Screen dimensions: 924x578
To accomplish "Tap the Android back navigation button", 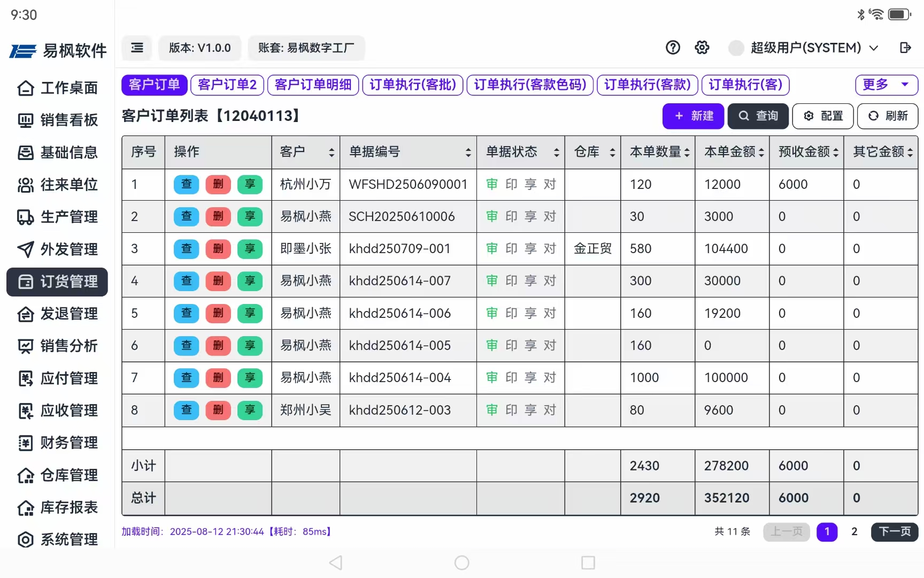I will pyautogui.click(x=336, y=562).
